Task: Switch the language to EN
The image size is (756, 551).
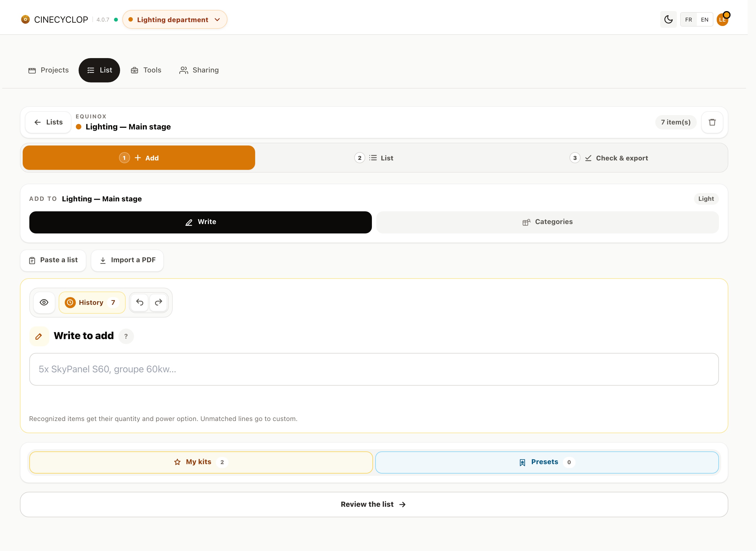Action: coord(704,20)
